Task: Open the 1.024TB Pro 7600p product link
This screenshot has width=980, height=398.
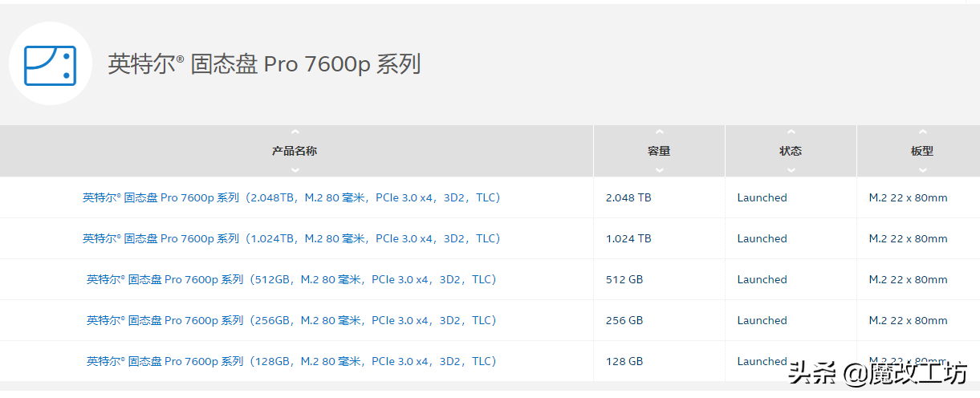Action: click(x=291, y=238)
